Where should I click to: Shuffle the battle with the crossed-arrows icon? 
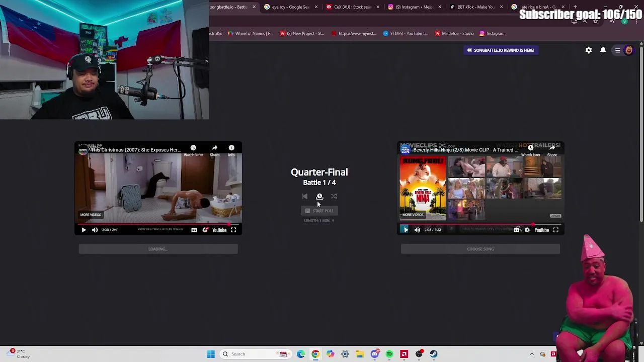click(334, 197)
